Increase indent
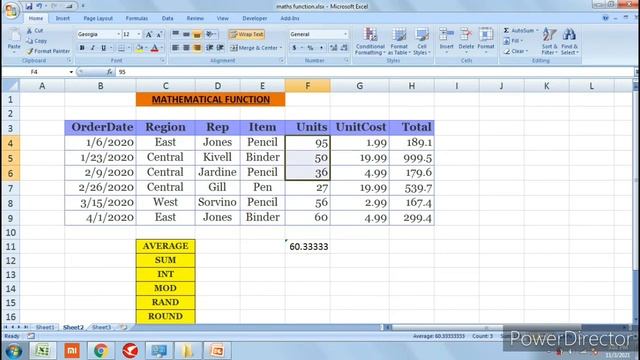 click(220, 48)
